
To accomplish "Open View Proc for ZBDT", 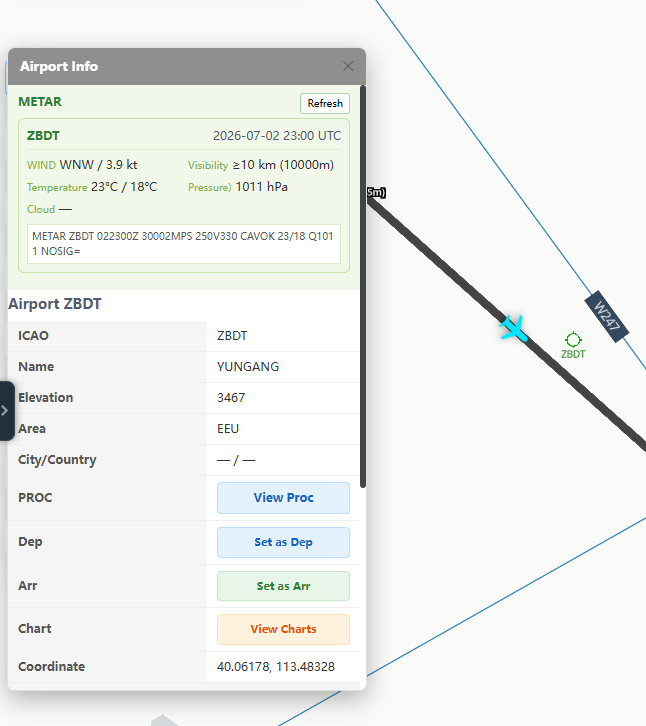I will tap(283, 498).
